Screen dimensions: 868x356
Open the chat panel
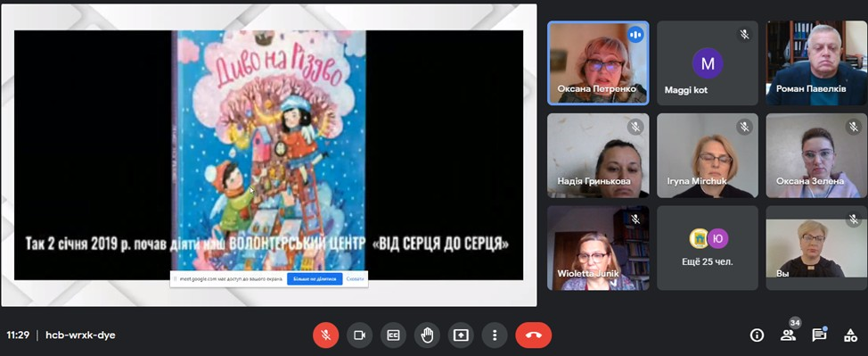click(x=819, y=335)
